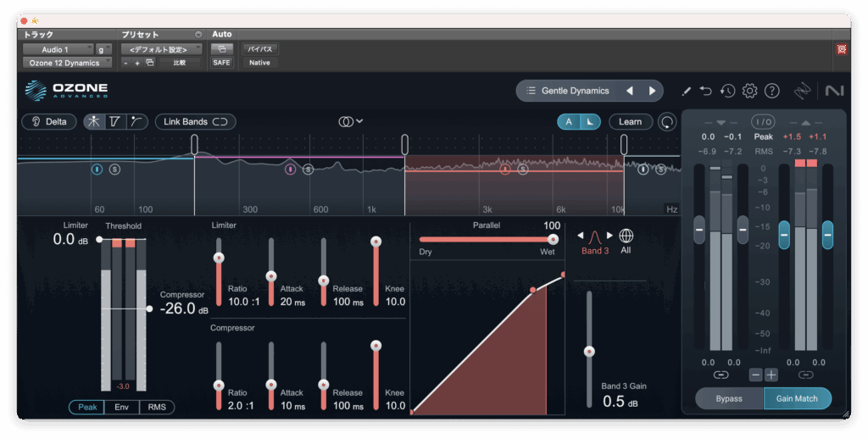Screen dimensions: 868x439
Task: Click the undo history clock icon
Action: pyautogui.click(x=727, y=91)
